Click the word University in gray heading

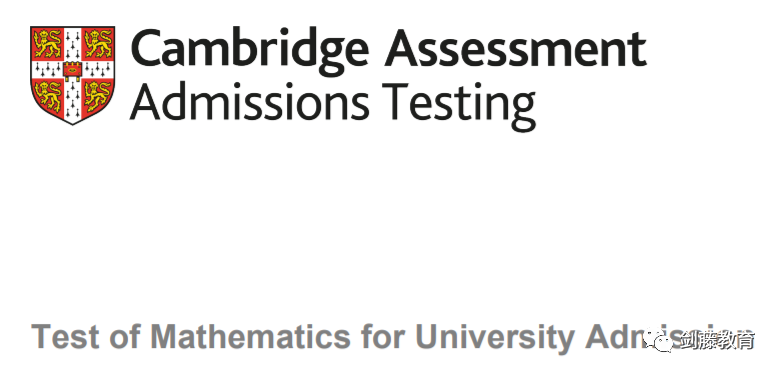pyautogui.click(x=495, y=339)
